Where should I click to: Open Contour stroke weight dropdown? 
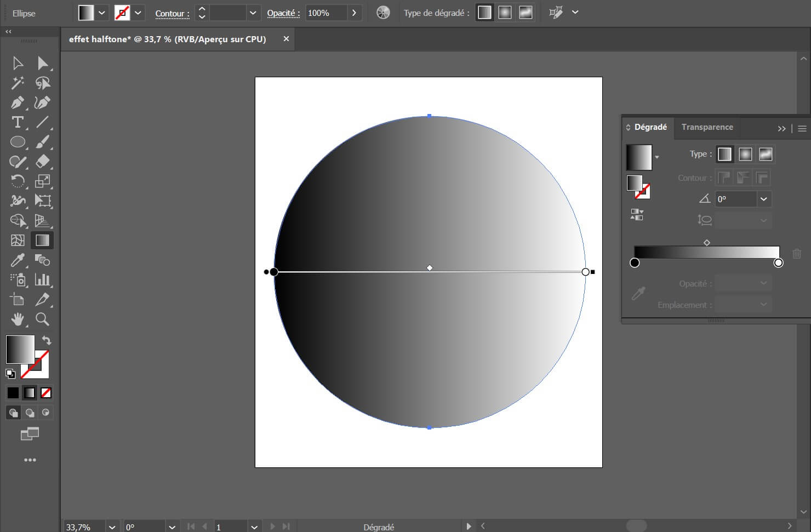pos(253,13)
